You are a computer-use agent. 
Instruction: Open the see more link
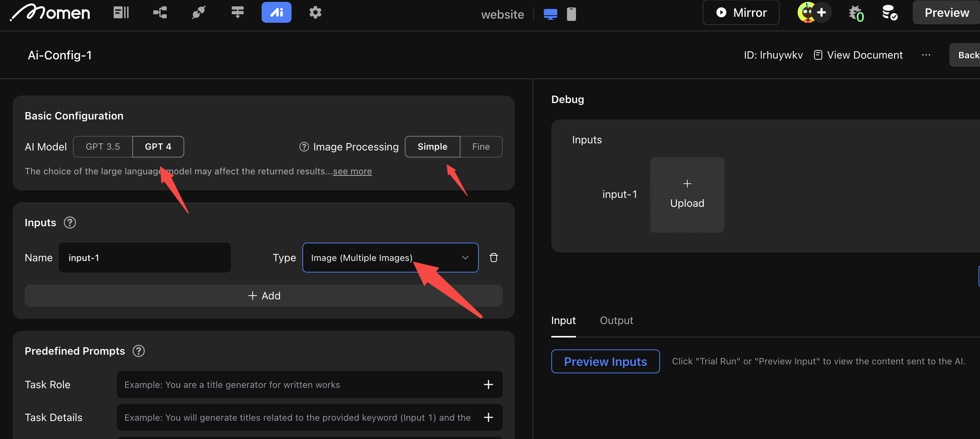[x=352, y=171]
